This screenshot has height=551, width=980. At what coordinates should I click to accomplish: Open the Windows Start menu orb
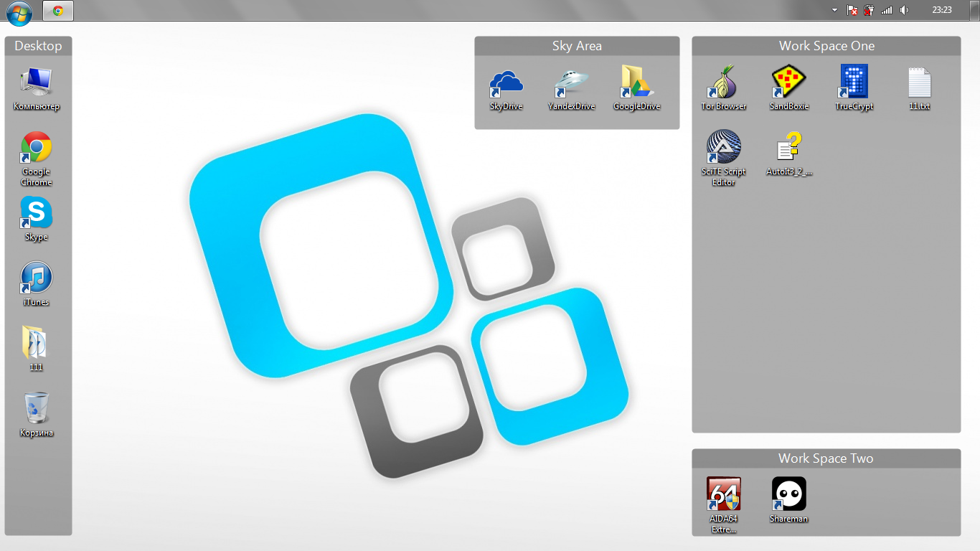[x=19, y=11]
